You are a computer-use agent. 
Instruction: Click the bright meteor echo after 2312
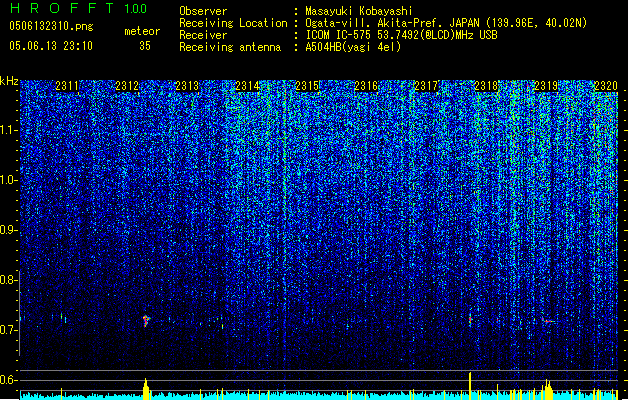point(146,321)
